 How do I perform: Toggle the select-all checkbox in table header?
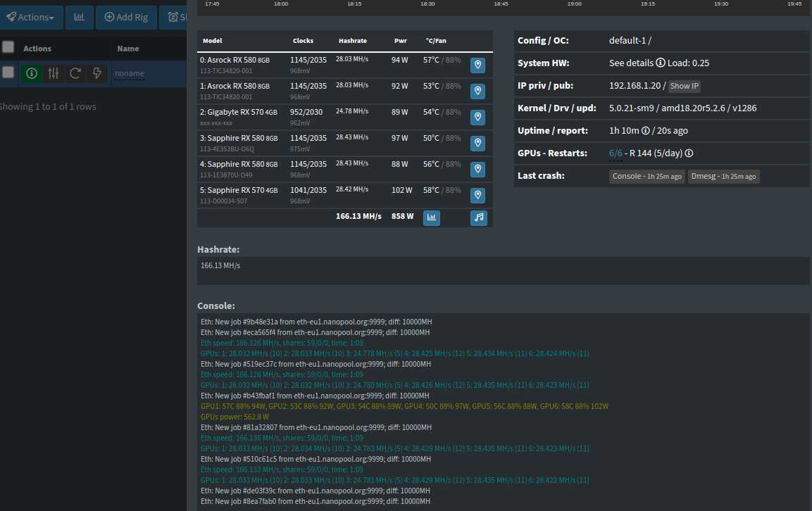[8, 48]
